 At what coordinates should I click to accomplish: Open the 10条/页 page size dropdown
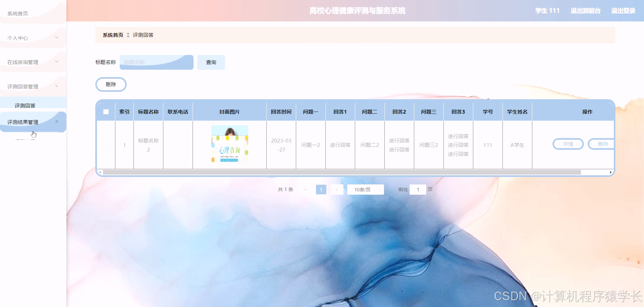365,189
